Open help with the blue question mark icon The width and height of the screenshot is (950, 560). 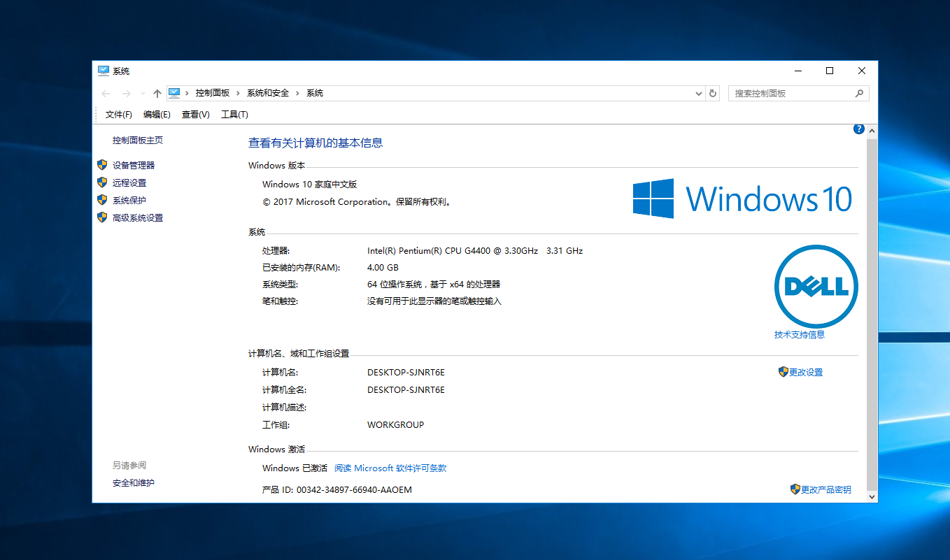(x=859, y=129)
